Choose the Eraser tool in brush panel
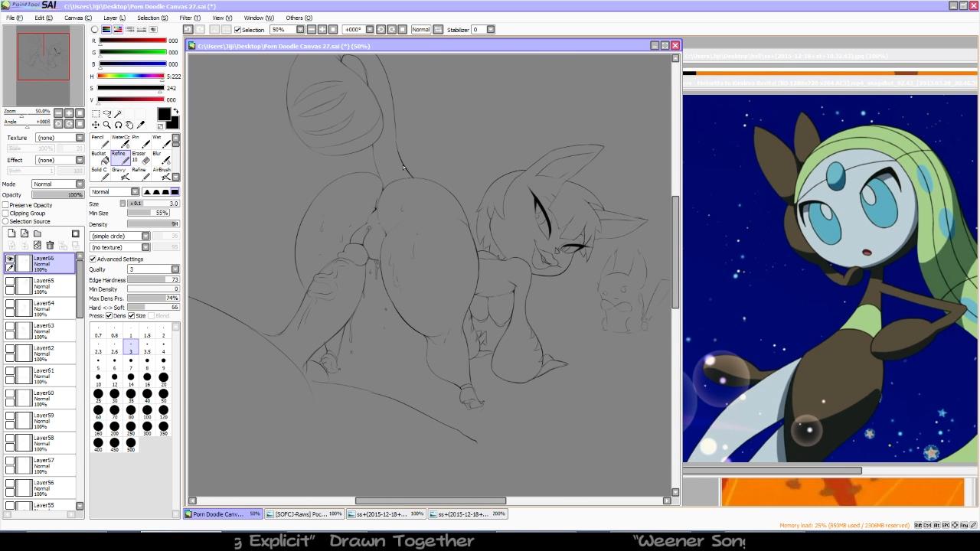The image size is (980, 551). tap(139, 157)
